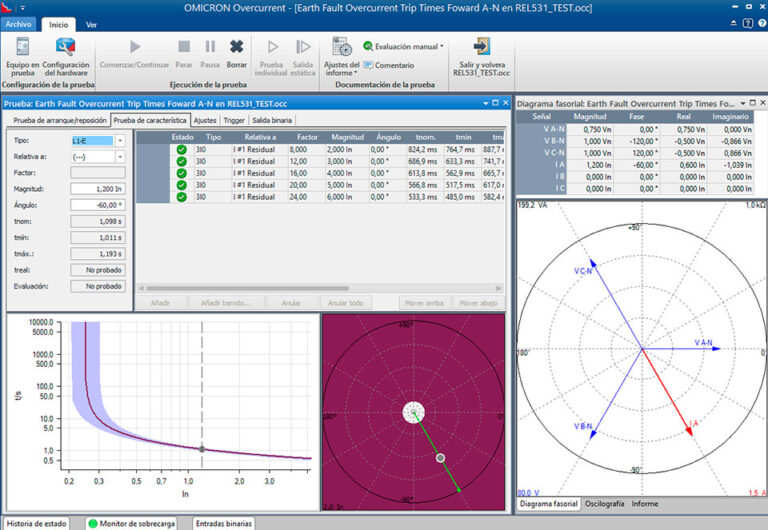Click the Entradas binarias button
Viewport: 768px width, 530px height.
click(x=224, y=524)
